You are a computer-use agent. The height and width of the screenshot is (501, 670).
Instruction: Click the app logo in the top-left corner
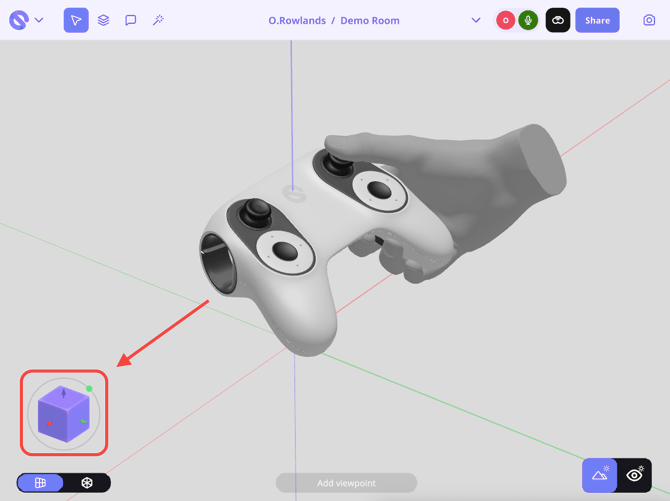point(19,20)
